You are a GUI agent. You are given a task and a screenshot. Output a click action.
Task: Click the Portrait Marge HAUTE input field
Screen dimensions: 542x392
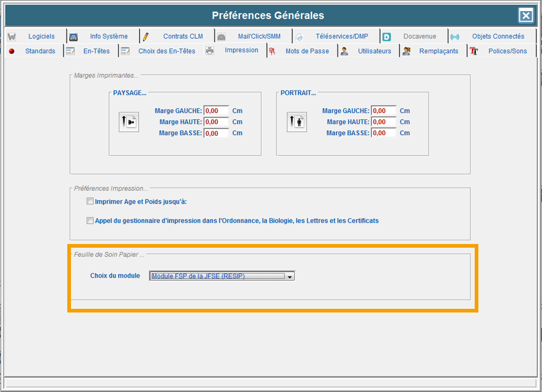[x=384, y=122]
